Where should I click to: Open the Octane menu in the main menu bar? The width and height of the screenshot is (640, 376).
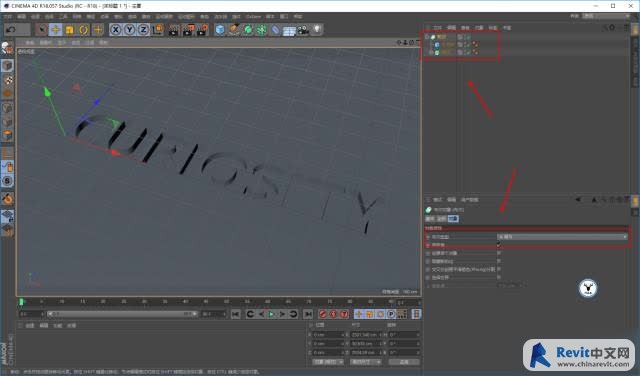253,17
